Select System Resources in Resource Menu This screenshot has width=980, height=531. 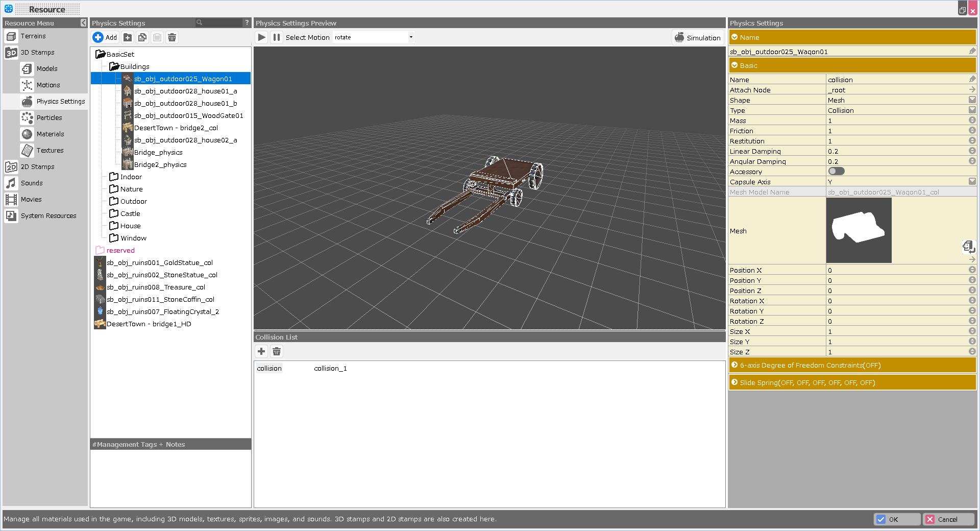click(x=47, y=215)
